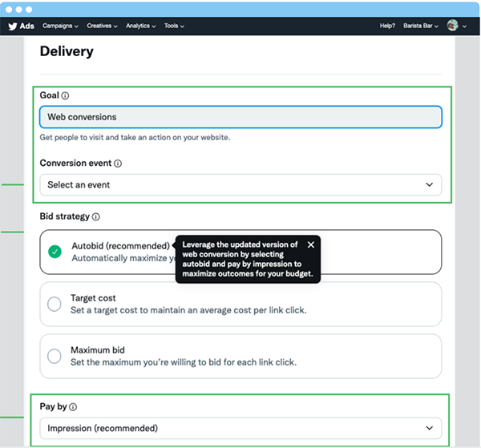The height and width of the screenshot is (448, 481).
Task: Select the Target cost radio button
Action: (x=55, y=304)
